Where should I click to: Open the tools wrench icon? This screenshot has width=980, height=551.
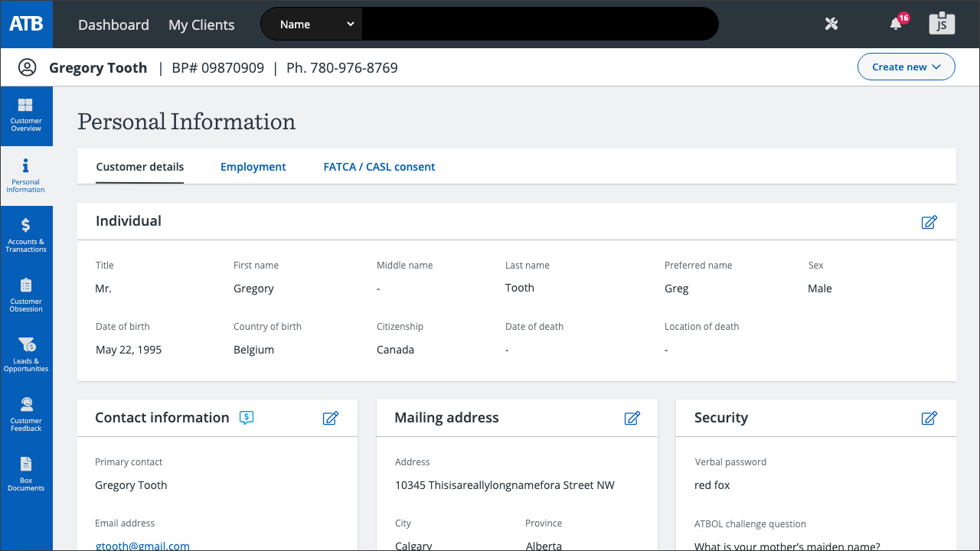(x=831, y=24)
